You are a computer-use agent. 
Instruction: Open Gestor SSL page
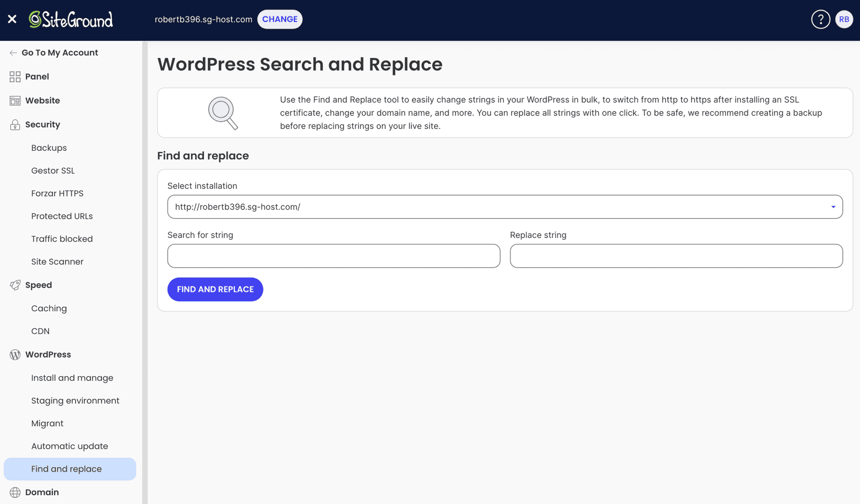pos(53,171)
